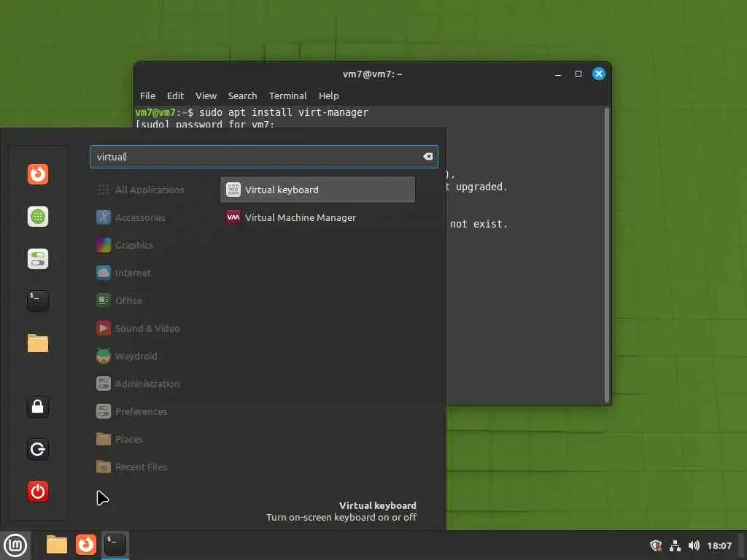The width and height of the screenshot is (747, 560).
Task: Open the security shield tray icon
Action: click(x=656, y=545)
